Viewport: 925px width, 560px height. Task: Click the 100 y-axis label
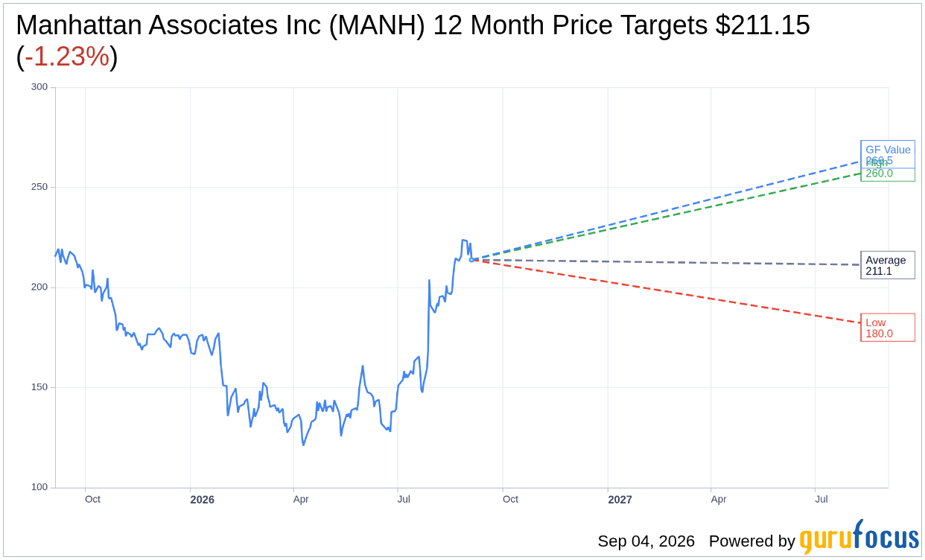39,487
